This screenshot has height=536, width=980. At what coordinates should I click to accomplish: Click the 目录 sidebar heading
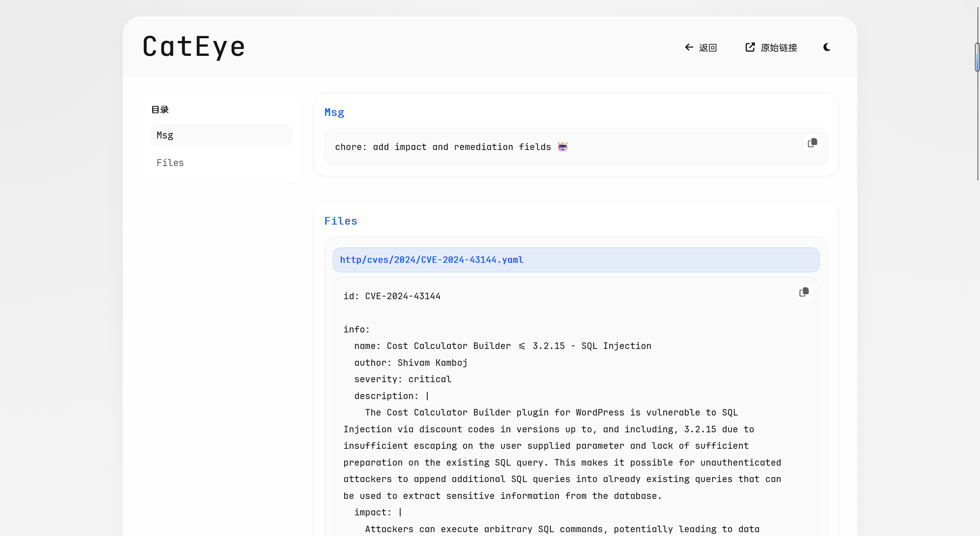[x=160, y=110]
